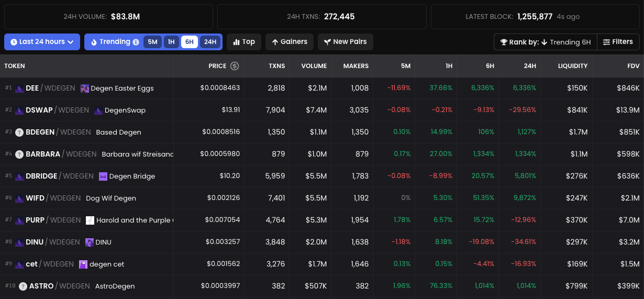Click the Trending info icon
Screen dimensions: 644x299
[136, 42]
